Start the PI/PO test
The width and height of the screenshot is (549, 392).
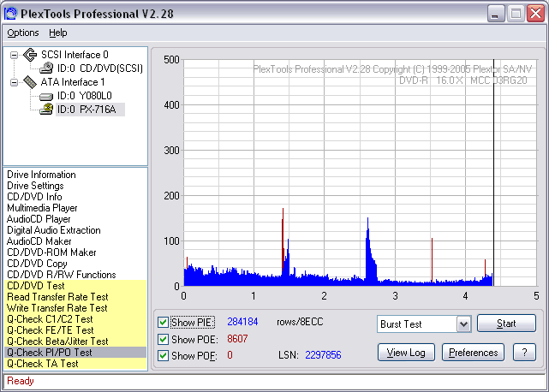506,324
